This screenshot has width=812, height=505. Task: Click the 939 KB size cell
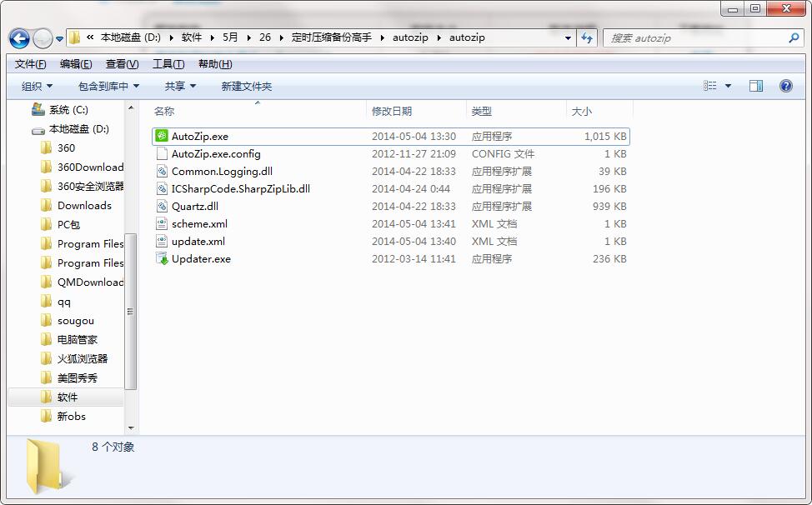coord(609,207)
